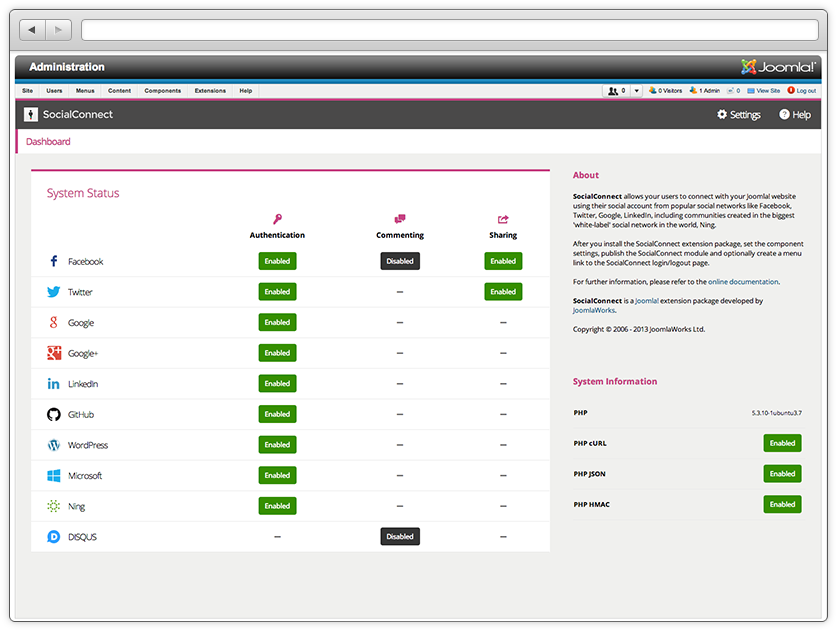Image resolution: width=836 pixels, height=631 pixels.
Task: Click the browser forward arrow button
Action: coord(59,30)
